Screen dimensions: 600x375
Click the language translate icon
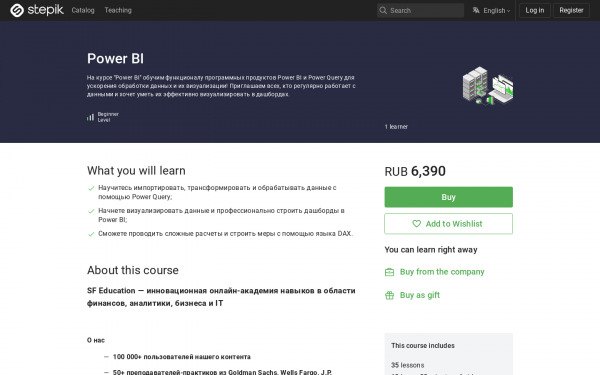476,10
